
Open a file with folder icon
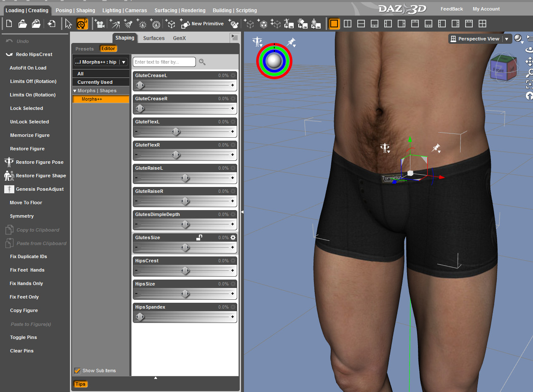(22, 24)
